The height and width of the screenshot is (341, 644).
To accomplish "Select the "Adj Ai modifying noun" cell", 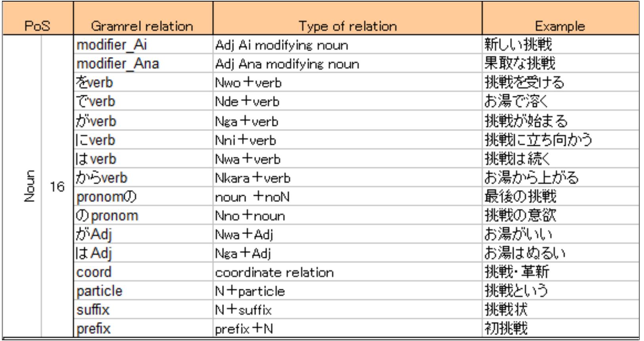I will pos(281,45).
